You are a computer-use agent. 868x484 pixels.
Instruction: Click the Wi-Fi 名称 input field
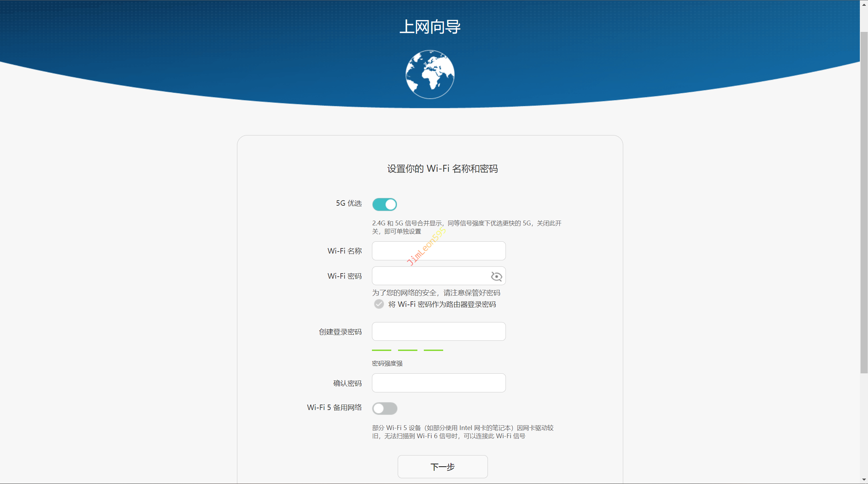(438, 251)
